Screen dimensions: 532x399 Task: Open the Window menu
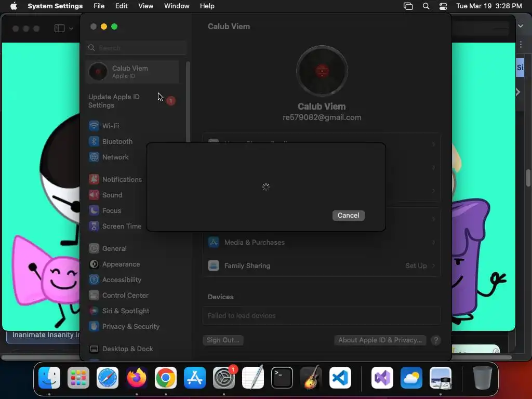pyautogui.click(x=177, y=6)
